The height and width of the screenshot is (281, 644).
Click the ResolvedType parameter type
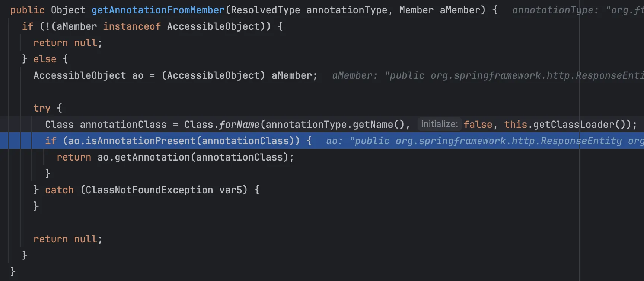click(x=265, y=10)
